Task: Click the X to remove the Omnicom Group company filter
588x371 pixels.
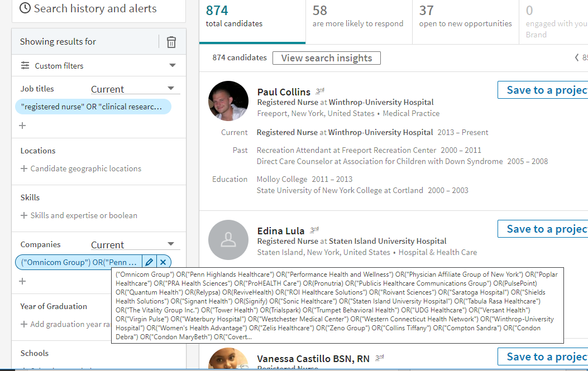Action: tap(162, 262)
